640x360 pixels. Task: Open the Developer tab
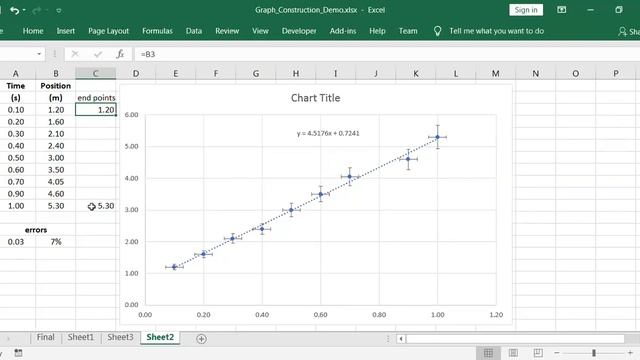pyautogui.click(x=299, y=31)
